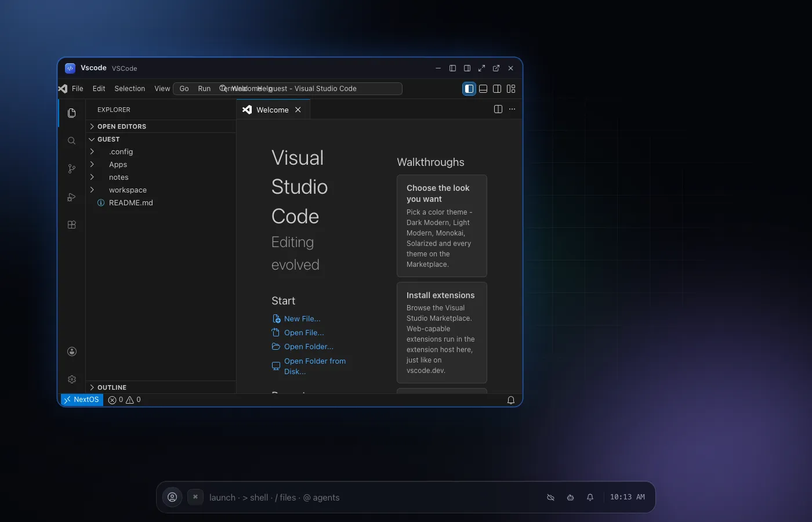Screen dimensions: 812x522
Task: Open the Install extensions walkthrough
Action: pyautogui.click(x=442, y=333)
